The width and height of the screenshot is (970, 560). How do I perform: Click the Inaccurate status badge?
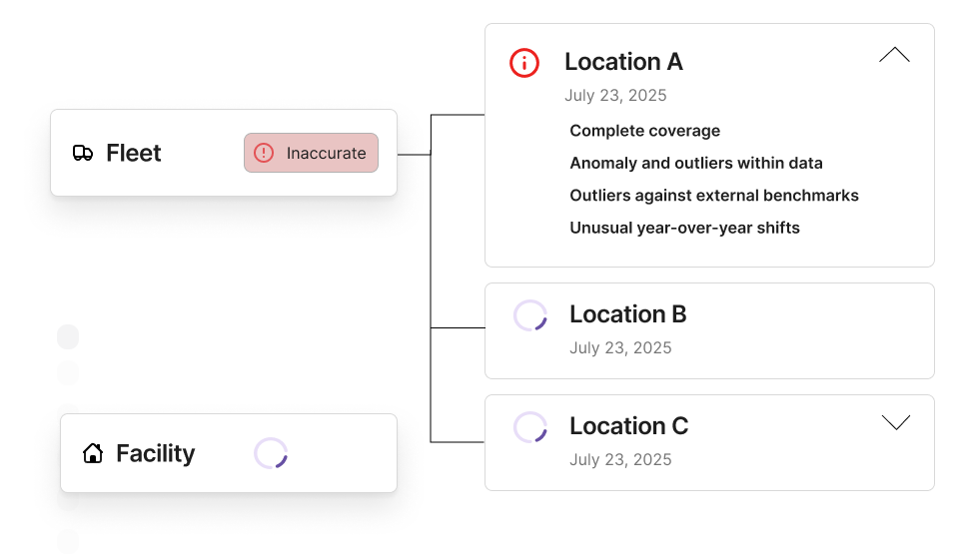click(x=311, y=153)
